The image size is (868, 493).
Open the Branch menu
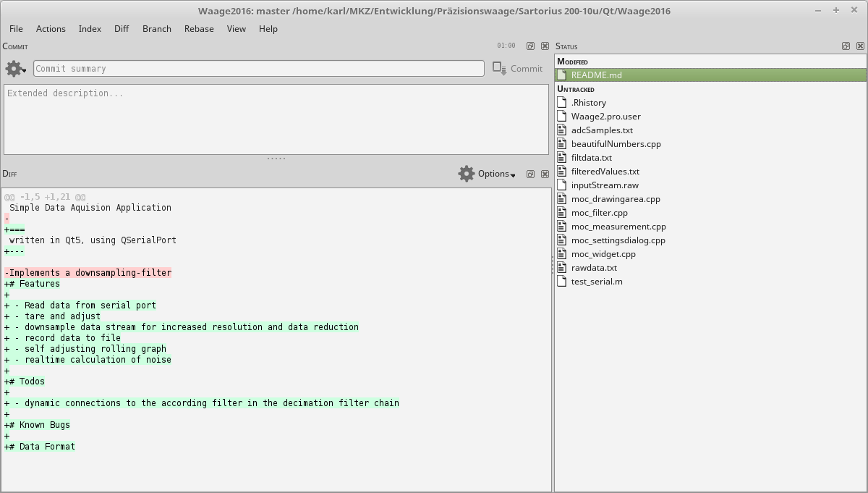pos(157,28)
